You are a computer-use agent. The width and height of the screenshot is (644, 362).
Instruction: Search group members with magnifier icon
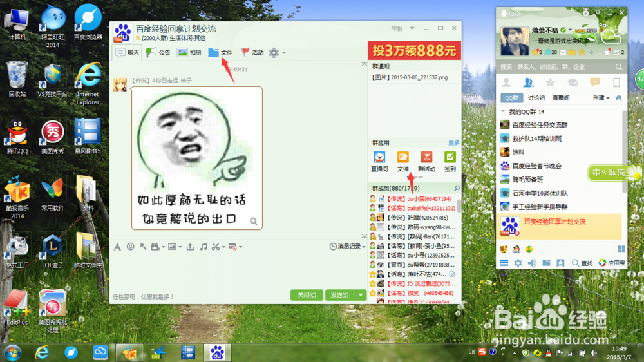(457, 188)
